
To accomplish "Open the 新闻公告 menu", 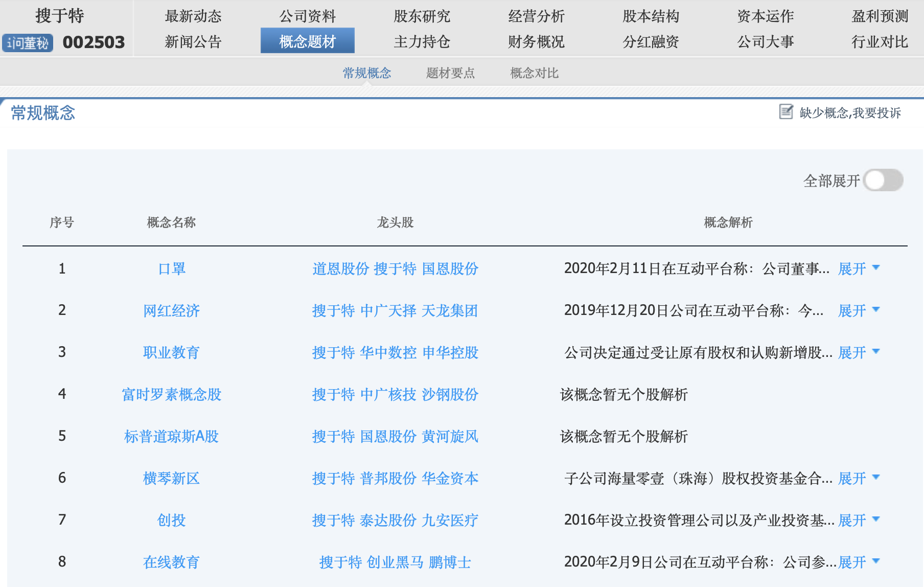I will (193, 41).
